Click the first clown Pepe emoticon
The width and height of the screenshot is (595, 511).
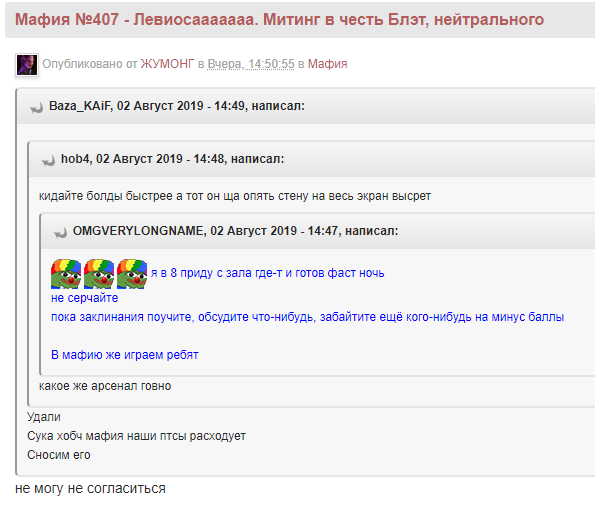66,274
